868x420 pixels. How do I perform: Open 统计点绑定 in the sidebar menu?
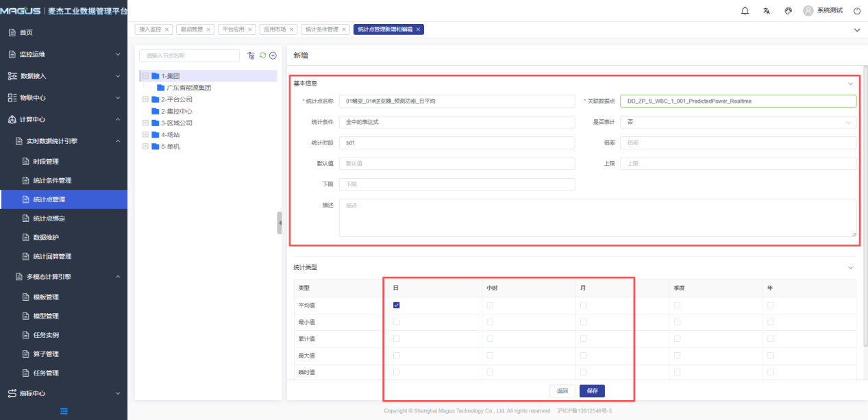[x=49, y=219]
